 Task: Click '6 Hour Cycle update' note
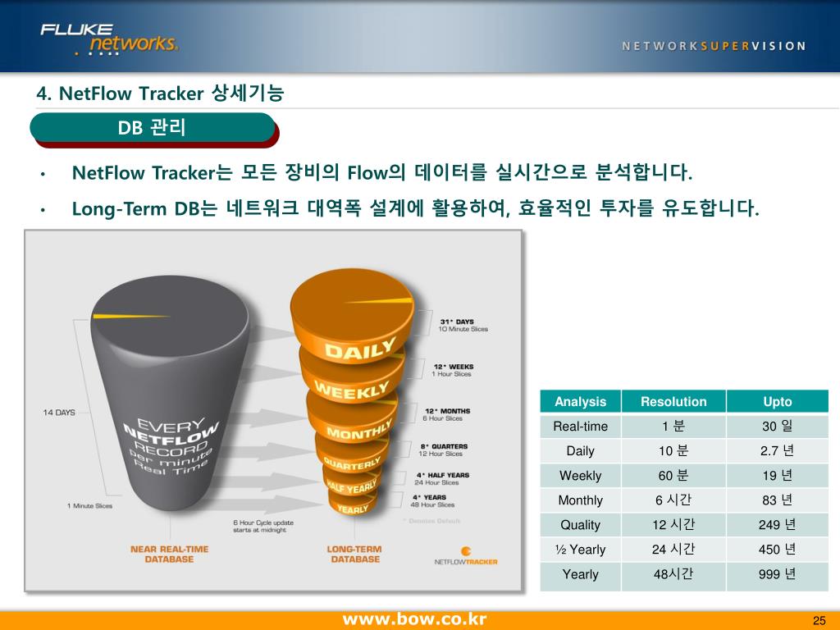(263, 526)
